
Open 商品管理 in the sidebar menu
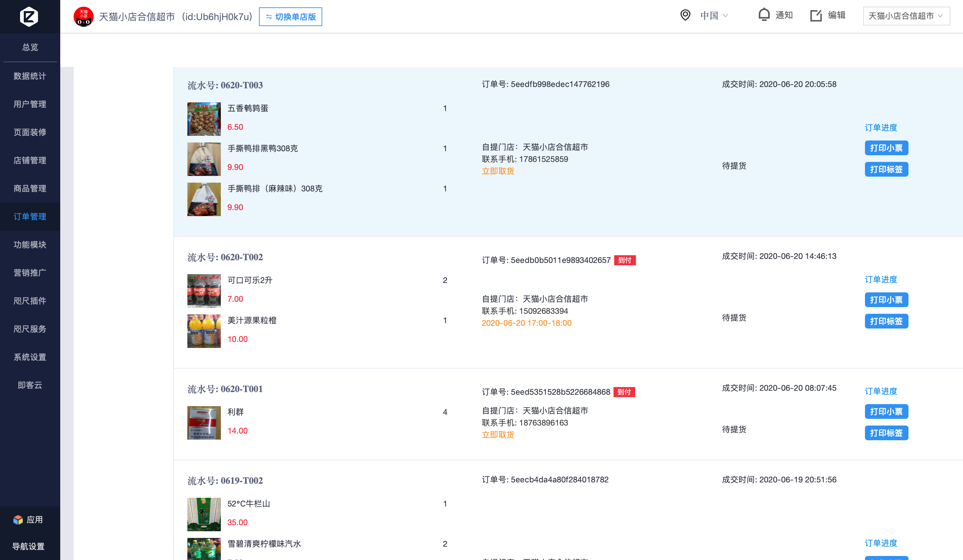(30, 188)
